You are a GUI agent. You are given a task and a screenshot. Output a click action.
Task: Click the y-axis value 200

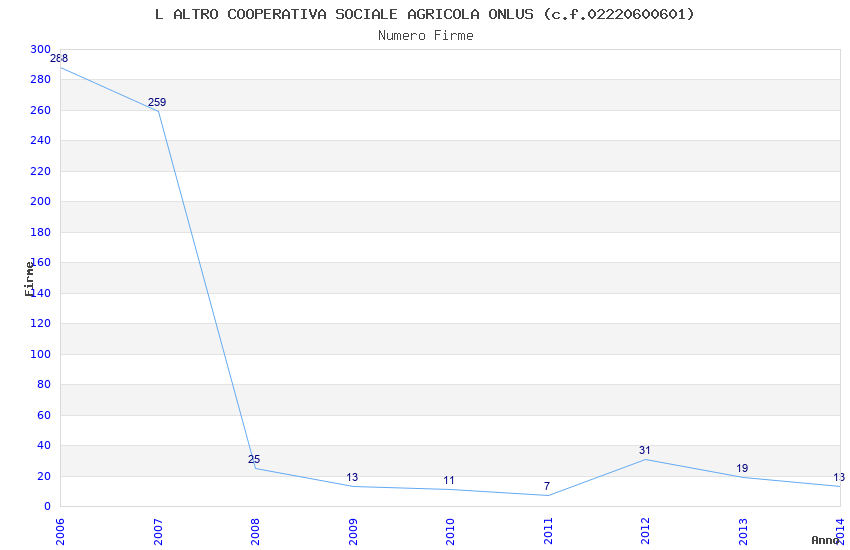point(41,201)
